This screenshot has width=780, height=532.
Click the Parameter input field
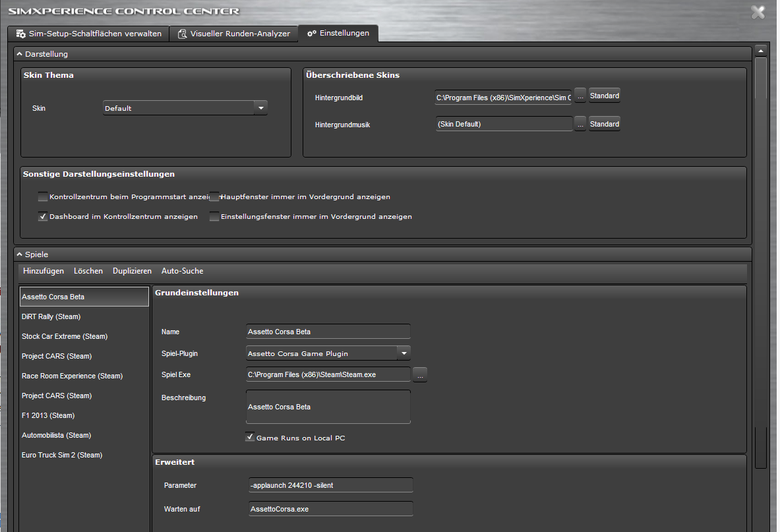tap(331, 485)
